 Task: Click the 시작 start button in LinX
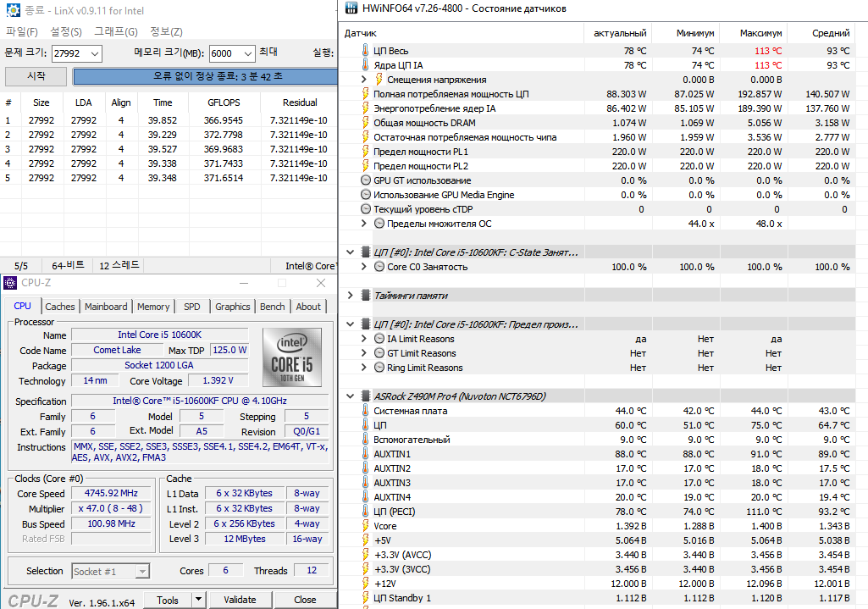(36, 76)
